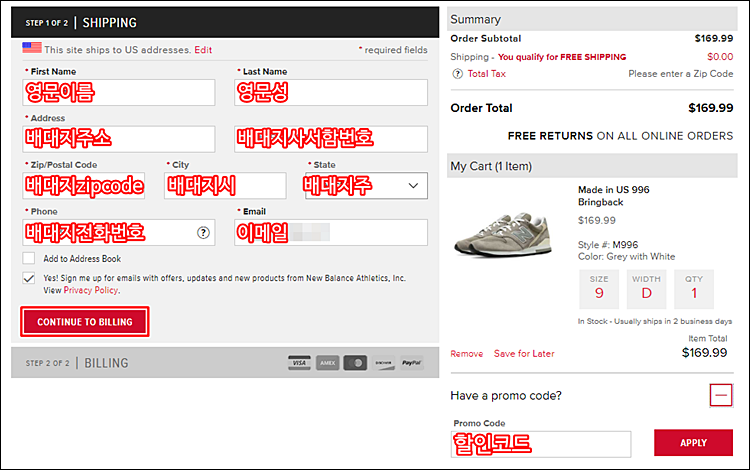Click the Style # M996 text
The width and height of the screenshot is (750, 470).
(x=608, y=245)
